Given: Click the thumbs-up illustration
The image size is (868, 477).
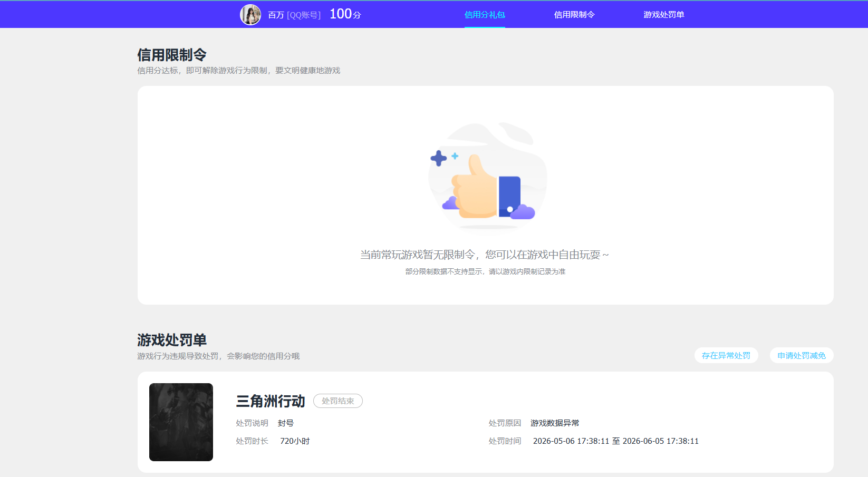Looking at the screenshot, I should 487,177.
